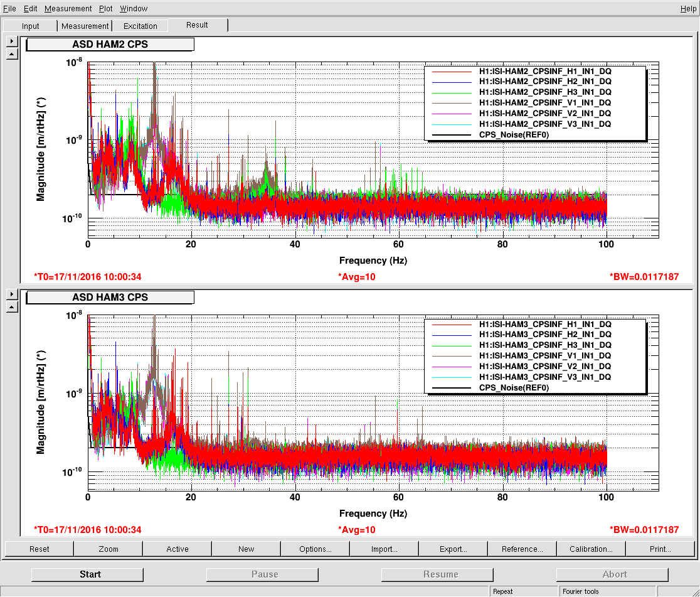
Task: Select H1:ISI-HAM3_CPSINF_H1_IN1_DQ legend entry
Action: [x=545, y=324]
